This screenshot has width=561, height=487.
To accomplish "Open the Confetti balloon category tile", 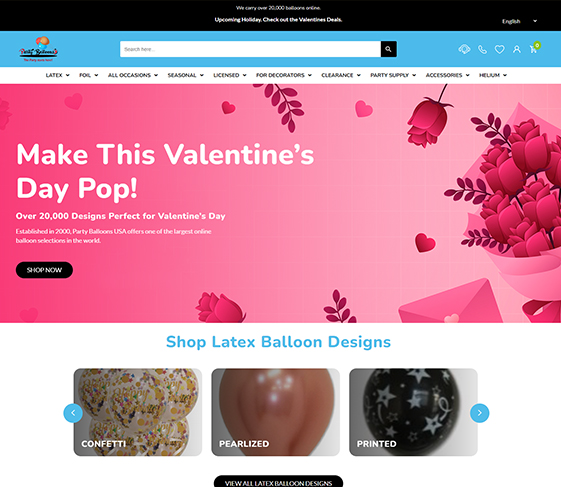I will click(x=138, y=412).
